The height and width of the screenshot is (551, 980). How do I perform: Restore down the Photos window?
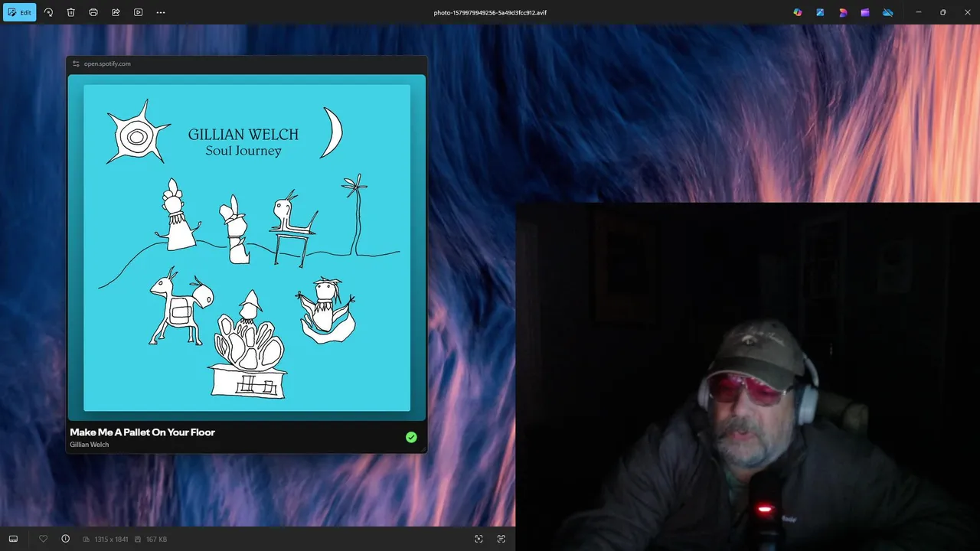[942, 12]
